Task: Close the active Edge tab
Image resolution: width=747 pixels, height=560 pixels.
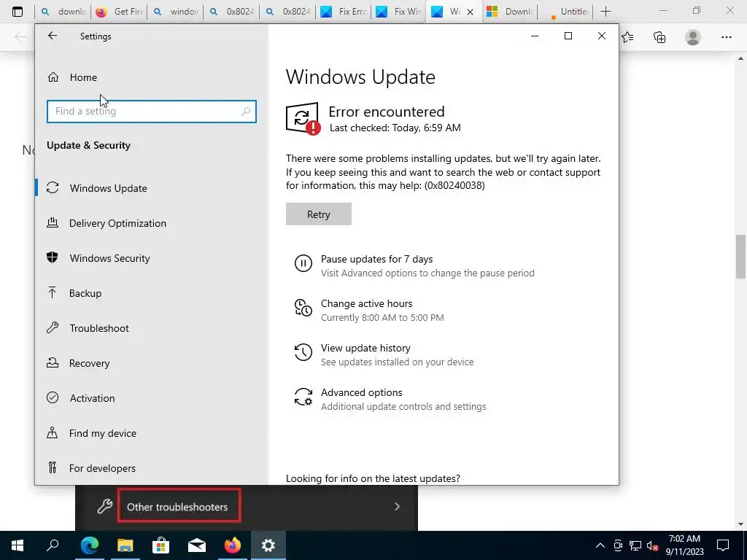Action: point(471,12)
